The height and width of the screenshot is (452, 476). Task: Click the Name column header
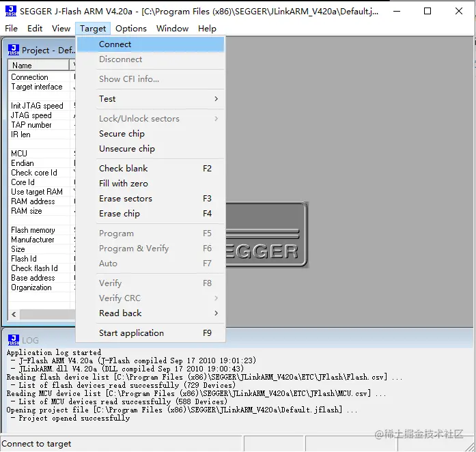[39, 66]
